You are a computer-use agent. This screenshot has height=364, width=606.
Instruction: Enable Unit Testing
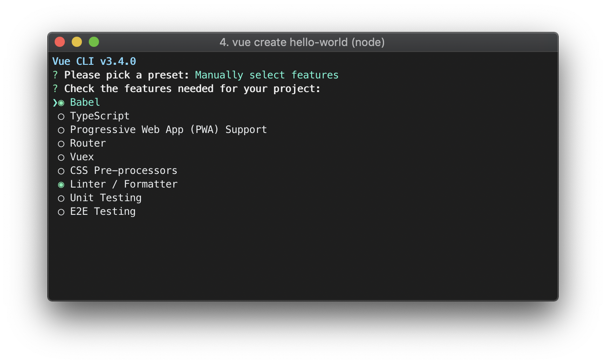(61, 198)
